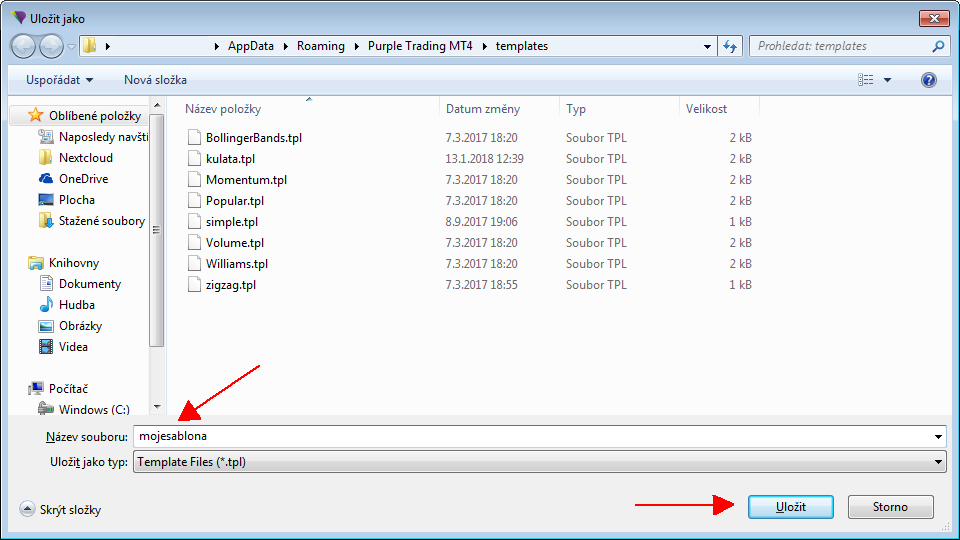Viewport: 960px width, 540px height.
Task: Click the Storno button
Action: 890,507
